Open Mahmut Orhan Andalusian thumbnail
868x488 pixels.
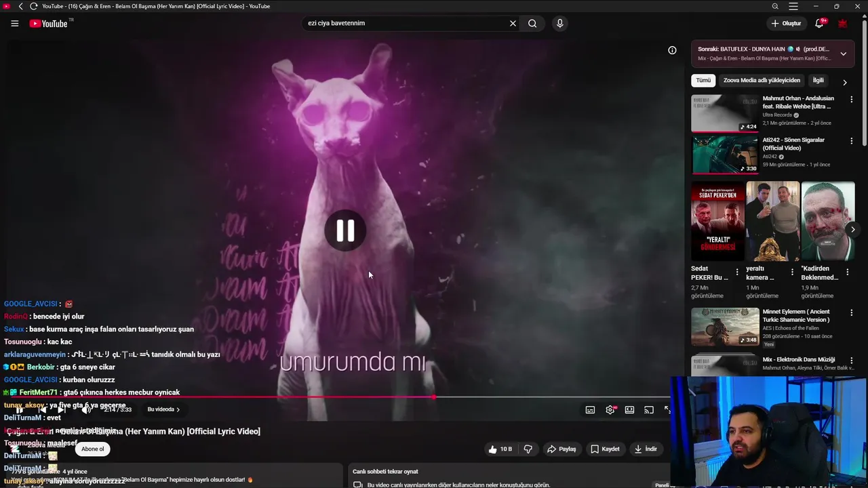coord(725,113)
